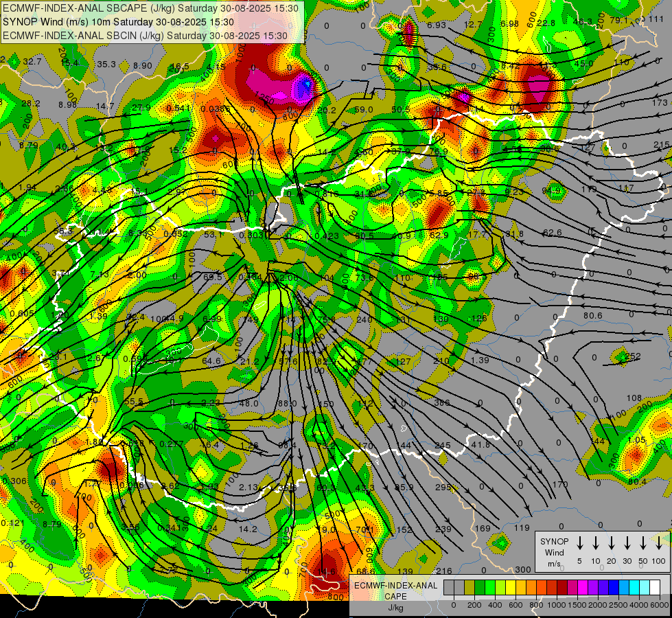
Task: Click the '80.4' value near the right edge
Action: 637,481
